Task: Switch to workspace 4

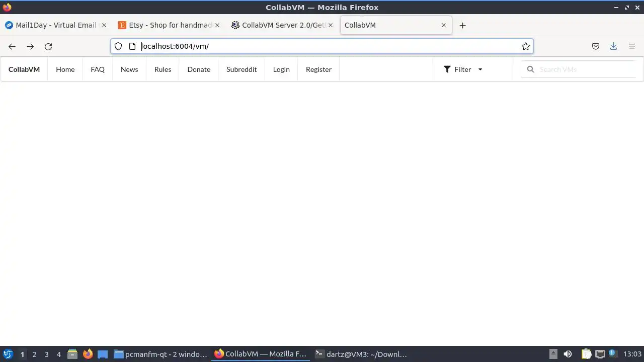Action: click(58, 354)
